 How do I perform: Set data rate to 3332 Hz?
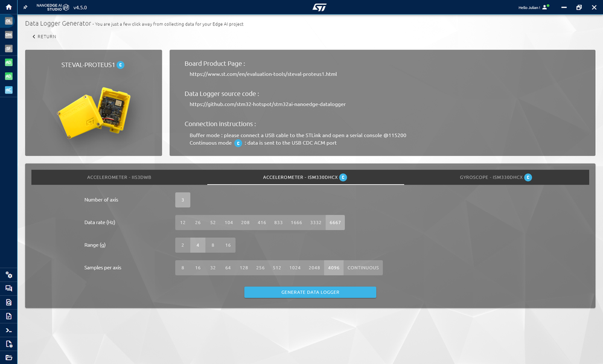point(316,222)
